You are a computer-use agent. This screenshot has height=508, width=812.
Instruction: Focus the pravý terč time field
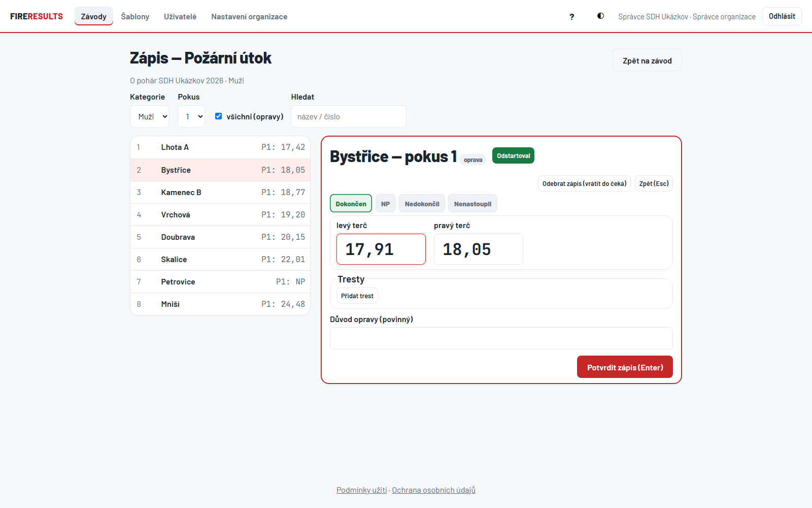tap(479, 249)
